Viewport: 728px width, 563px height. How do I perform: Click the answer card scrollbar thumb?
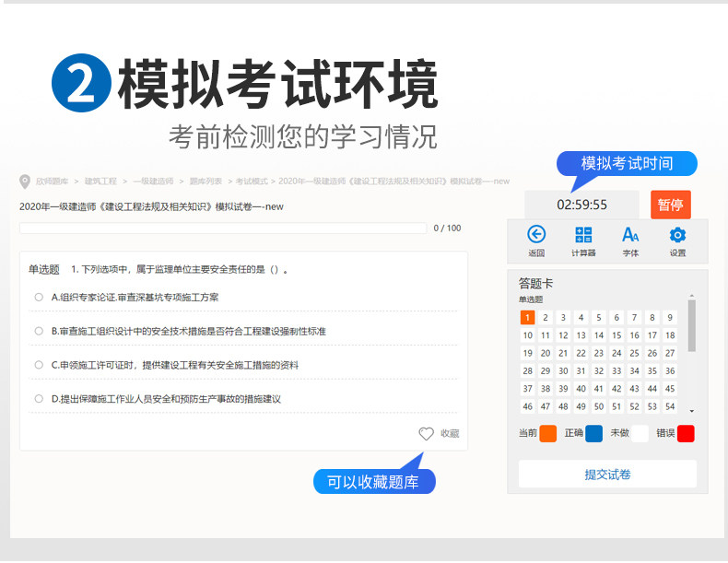tap(691, 326)
